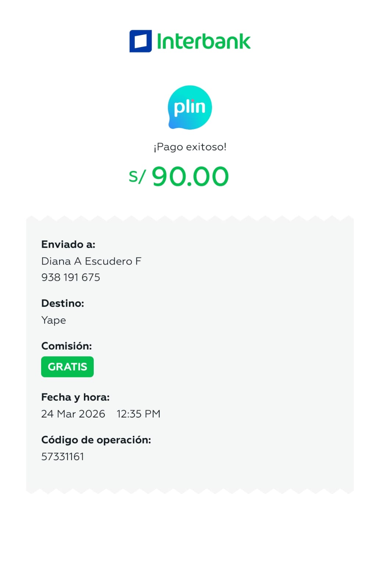
Task: Click the 90.00 payment amount
Action: click(190, 176)
